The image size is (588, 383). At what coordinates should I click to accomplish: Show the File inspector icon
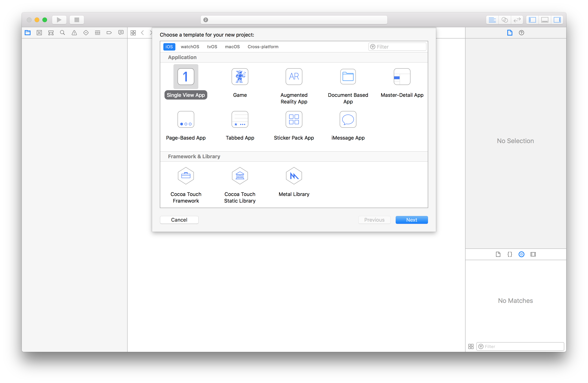click(510, 33)
